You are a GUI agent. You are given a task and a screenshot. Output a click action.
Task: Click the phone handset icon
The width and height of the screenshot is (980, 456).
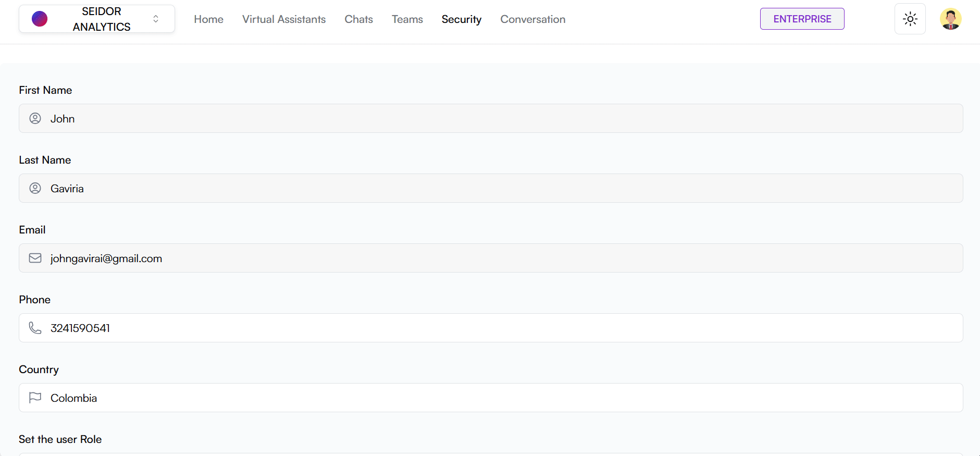pos(35,328)
